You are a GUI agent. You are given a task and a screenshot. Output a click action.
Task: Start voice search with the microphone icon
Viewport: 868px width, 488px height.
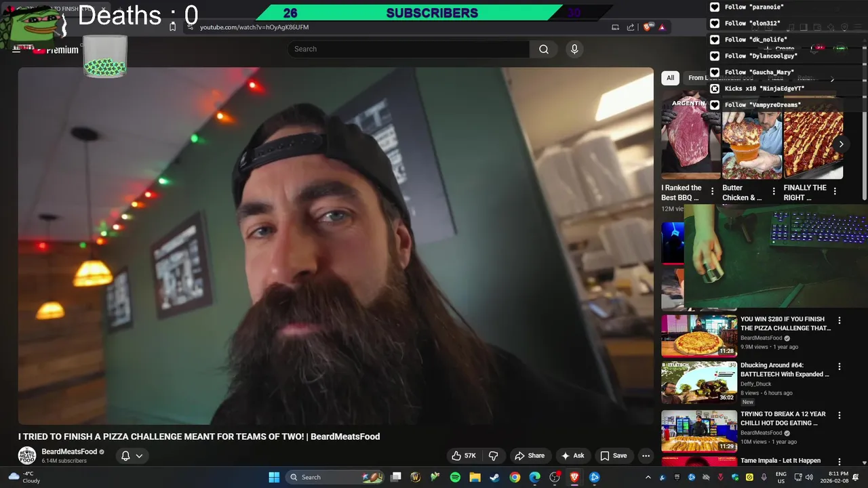574,49
